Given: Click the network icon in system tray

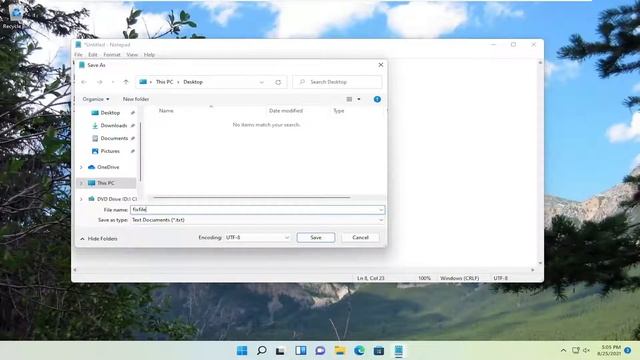Looking at the screenshot, I should click(576, 351).
